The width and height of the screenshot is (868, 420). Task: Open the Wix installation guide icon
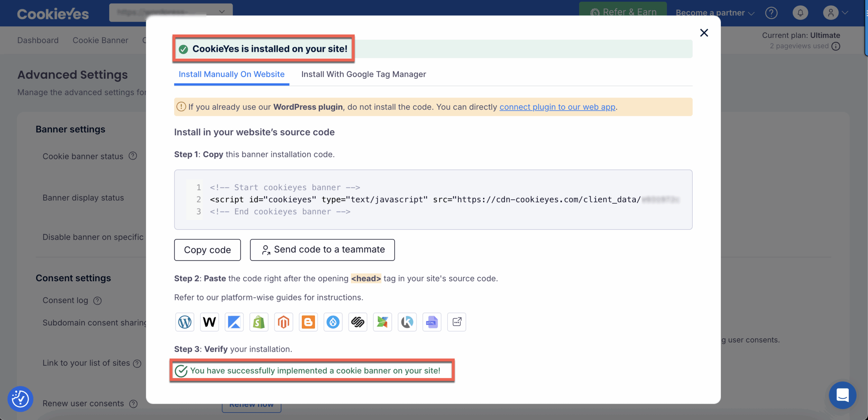pyautogui.click(x=210, y=322)
